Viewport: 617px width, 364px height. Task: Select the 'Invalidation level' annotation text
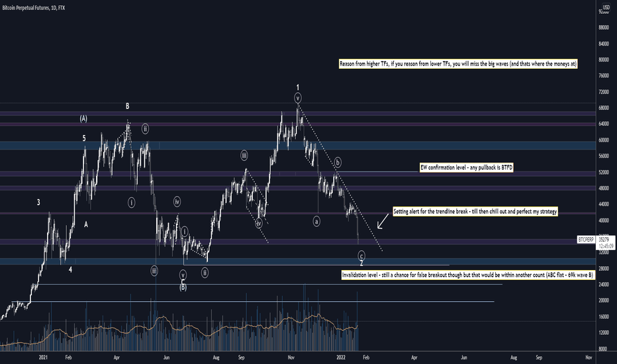coord(467,275)
